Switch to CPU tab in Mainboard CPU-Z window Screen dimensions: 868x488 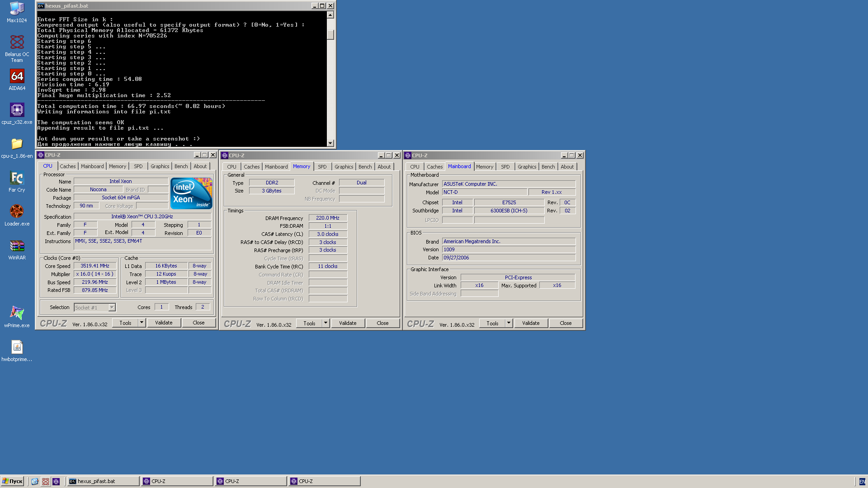415,167
